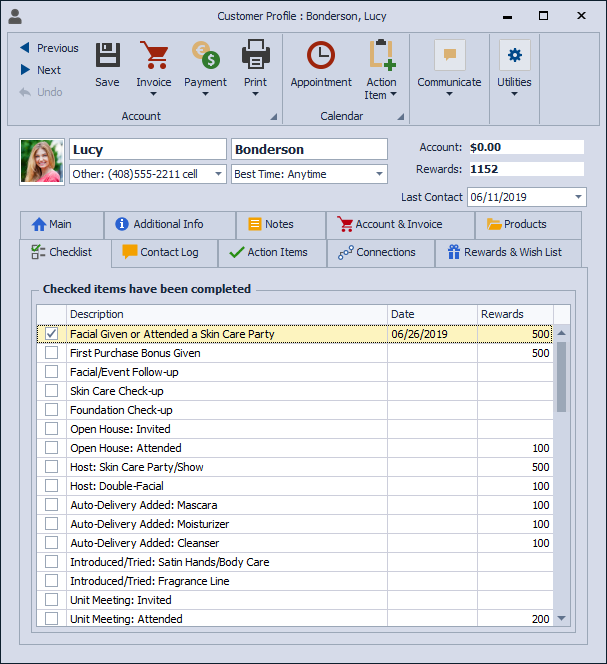Check Open House: Invited item
The image size is (607, 664).
coord(52,429)
